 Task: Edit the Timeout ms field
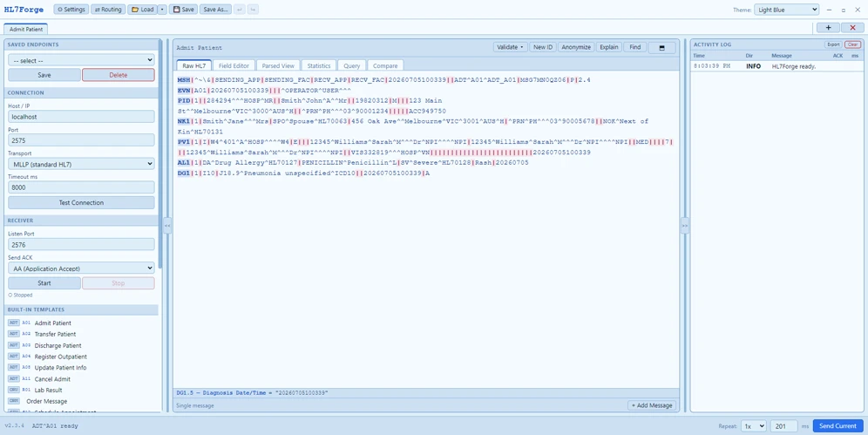pos(81,187)
